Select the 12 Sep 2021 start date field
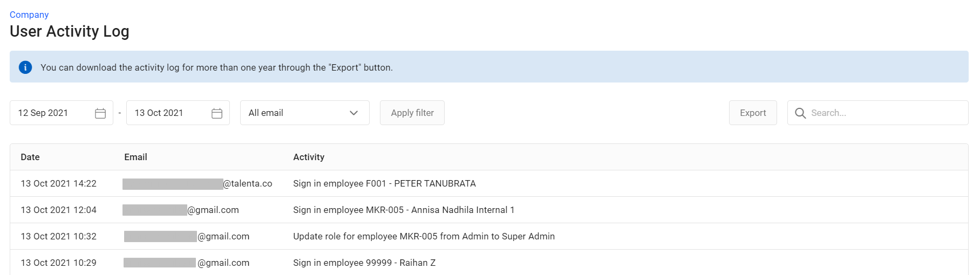The width and height of the screenshot is (980, 275). [62, 113]
